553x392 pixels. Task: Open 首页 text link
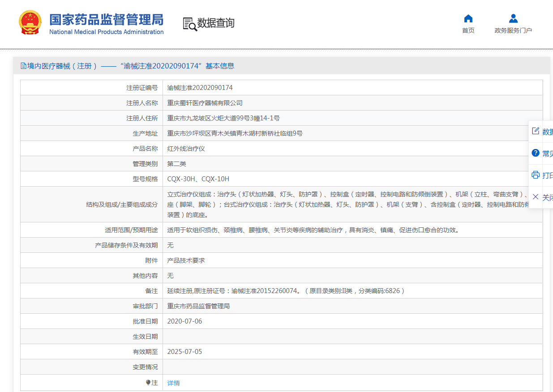coord(468,30)
